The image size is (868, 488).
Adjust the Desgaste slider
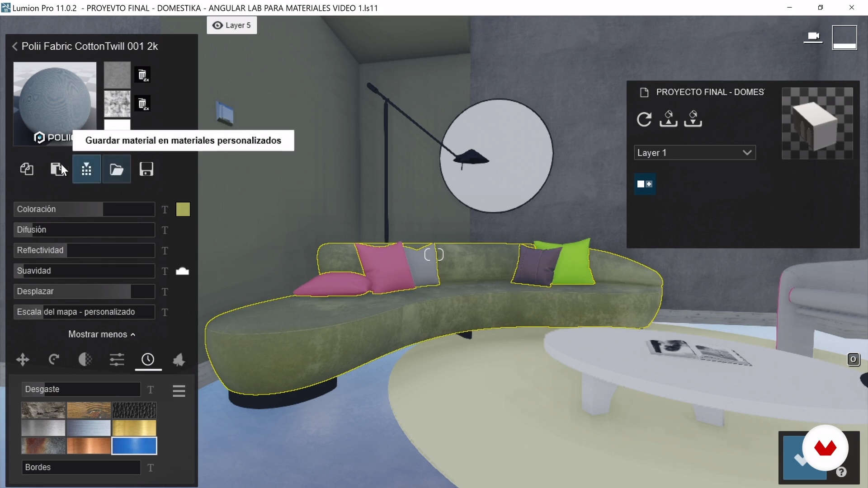coord(81,389)
